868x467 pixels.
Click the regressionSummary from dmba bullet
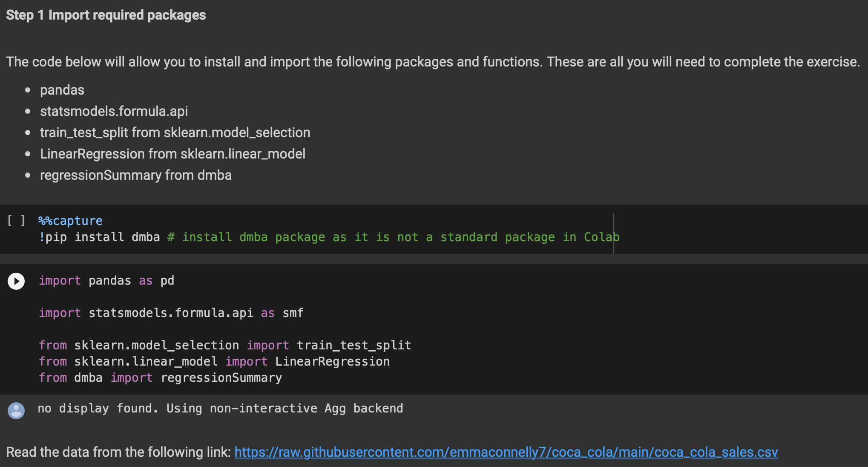click(x=135, y=175)
